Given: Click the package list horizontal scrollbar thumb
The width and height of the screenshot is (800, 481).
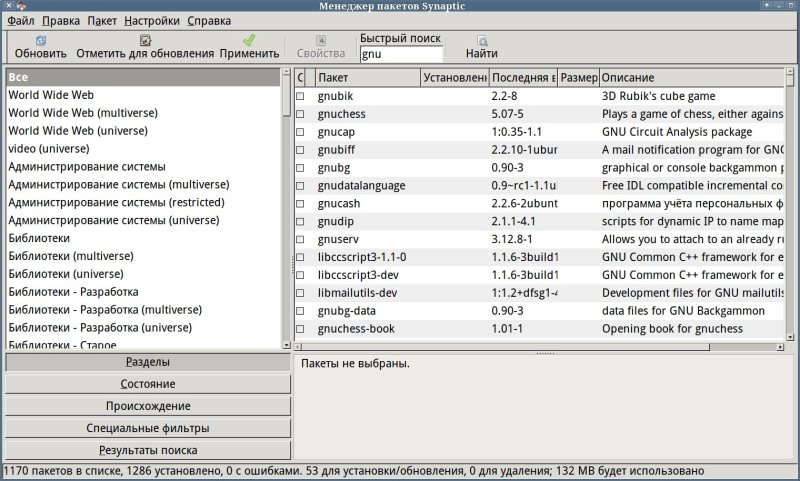Looking at the screenshot, I should point(506,347).
